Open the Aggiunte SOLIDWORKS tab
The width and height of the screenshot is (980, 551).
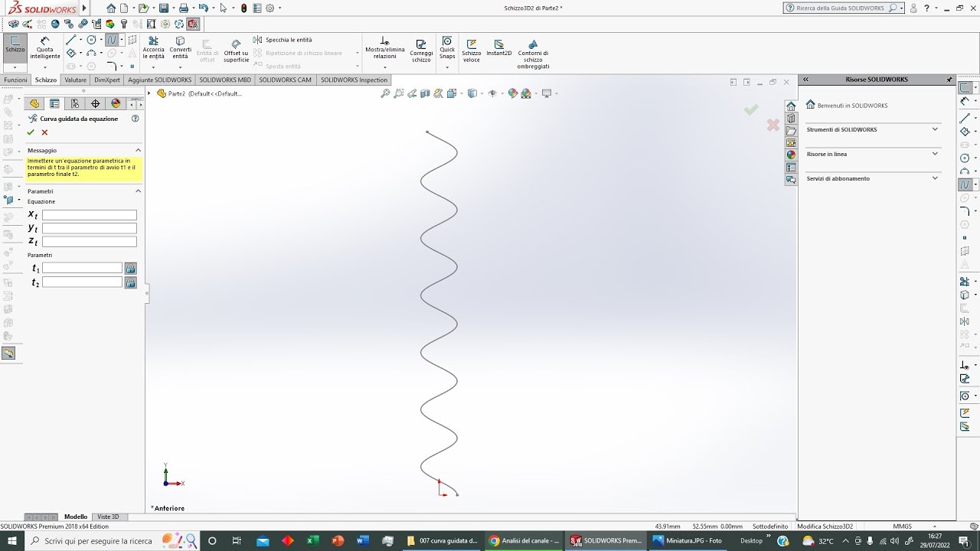160,80
